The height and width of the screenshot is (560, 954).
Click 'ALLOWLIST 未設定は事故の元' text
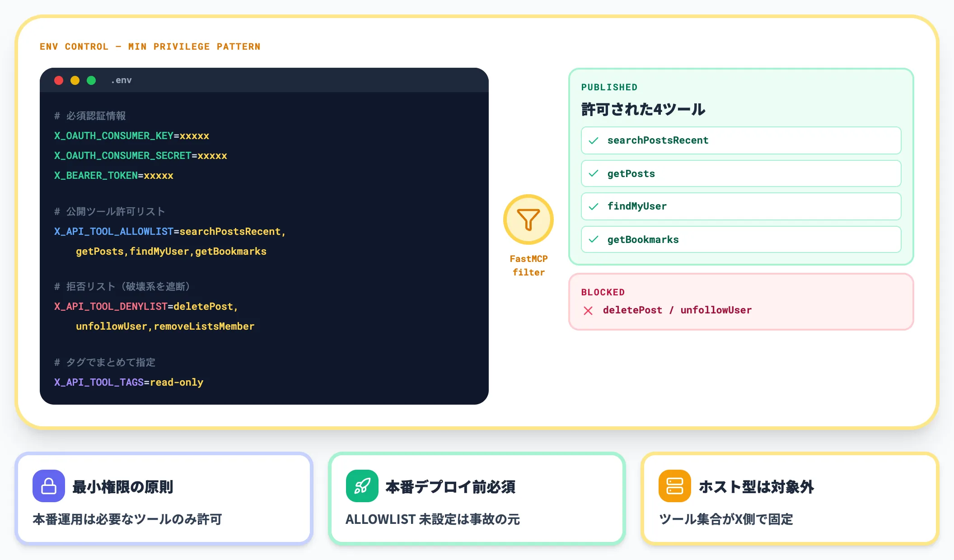coord(433,519)
